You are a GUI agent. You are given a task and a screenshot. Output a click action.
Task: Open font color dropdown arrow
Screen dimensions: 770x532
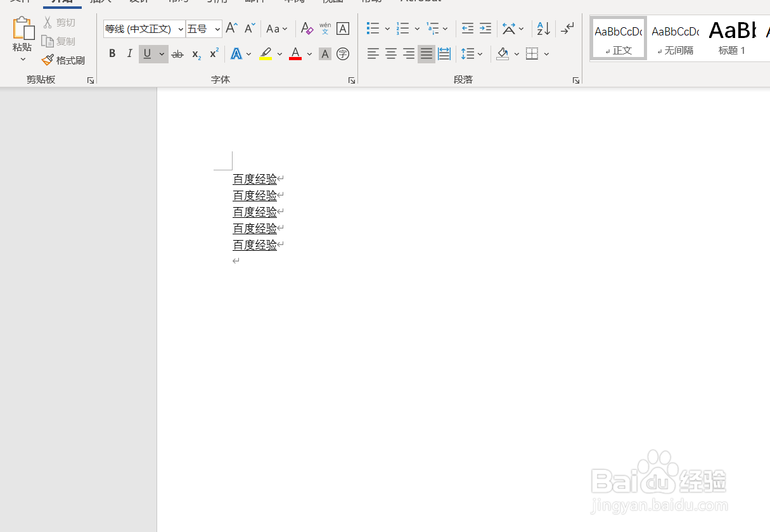[309, 54]
